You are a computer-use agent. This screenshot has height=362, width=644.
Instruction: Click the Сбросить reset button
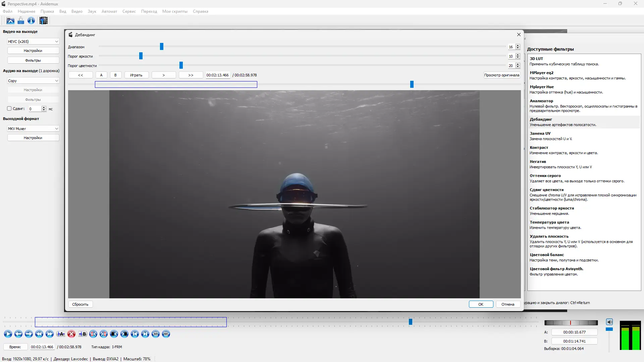(x=80, y=304)
